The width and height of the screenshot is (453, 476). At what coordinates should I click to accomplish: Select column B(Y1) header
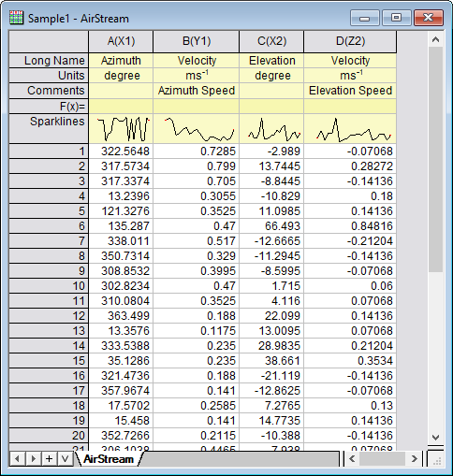pos(197,41)
